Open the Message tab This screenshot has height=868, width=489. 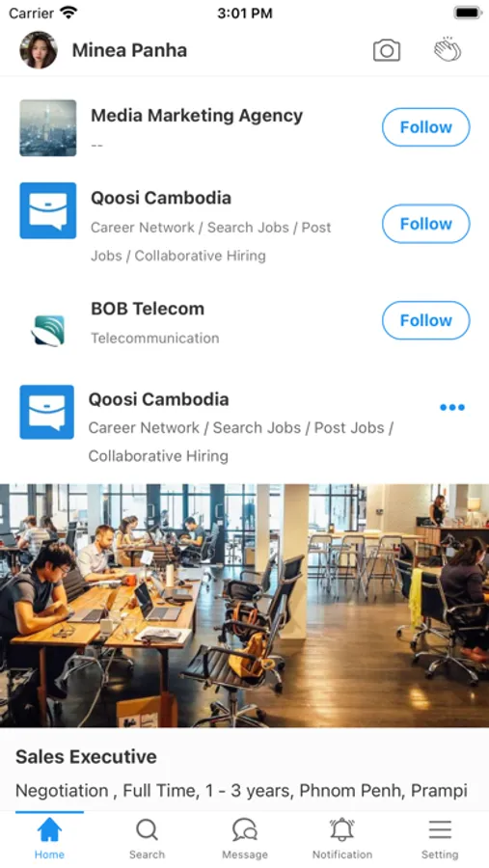coord(245,838)
